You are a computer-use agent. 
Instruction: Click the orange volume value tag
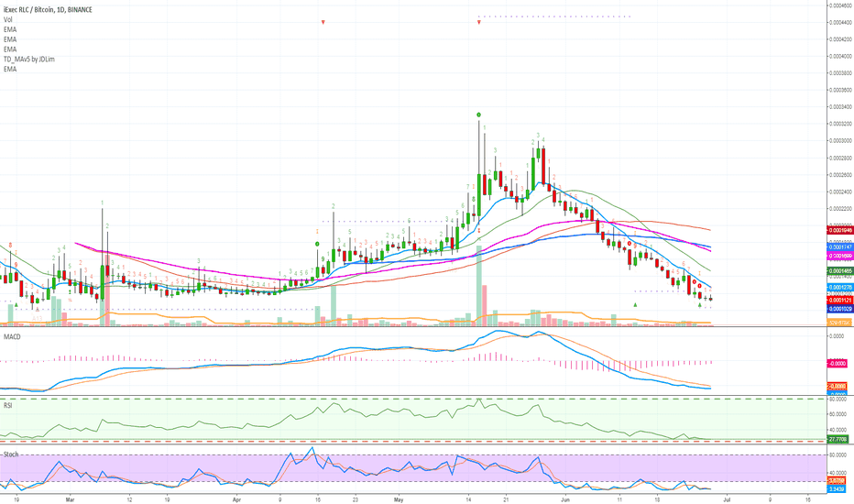[840, 323]
